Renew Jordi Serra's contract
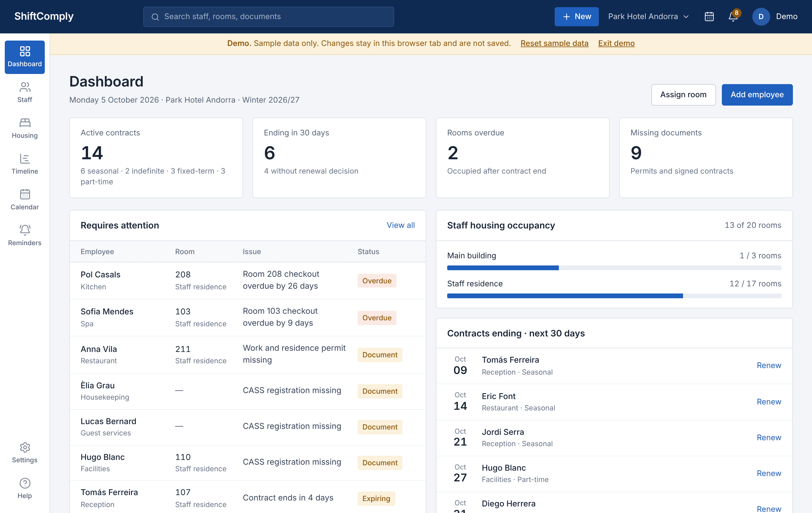 (769, 438)
